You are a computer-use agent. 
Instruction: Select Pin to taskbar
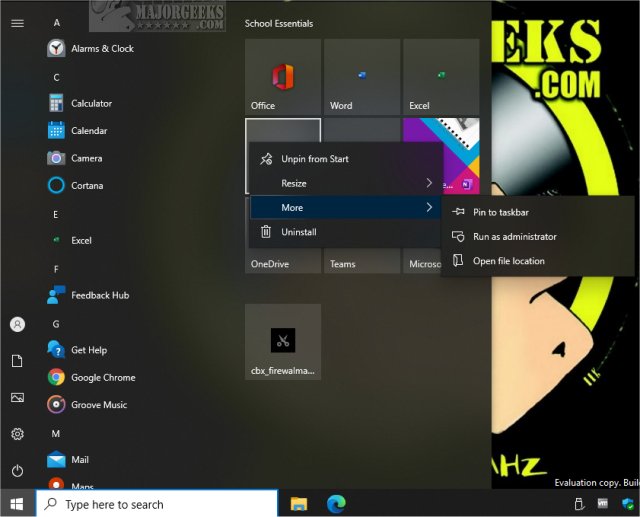click(538, 212)
